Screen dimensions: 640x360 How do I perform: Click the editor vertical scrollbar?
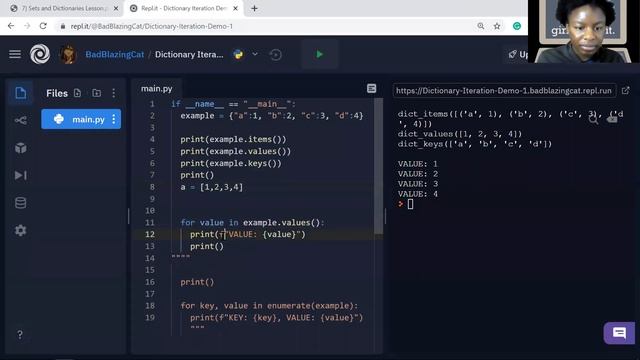click(x=378, y=166)
